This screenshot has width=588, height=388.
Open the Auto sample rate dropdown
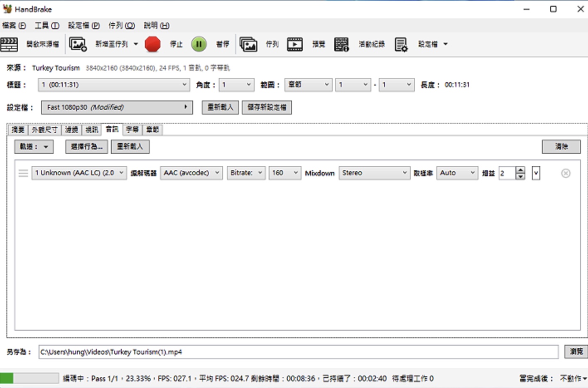click(457, 173)
